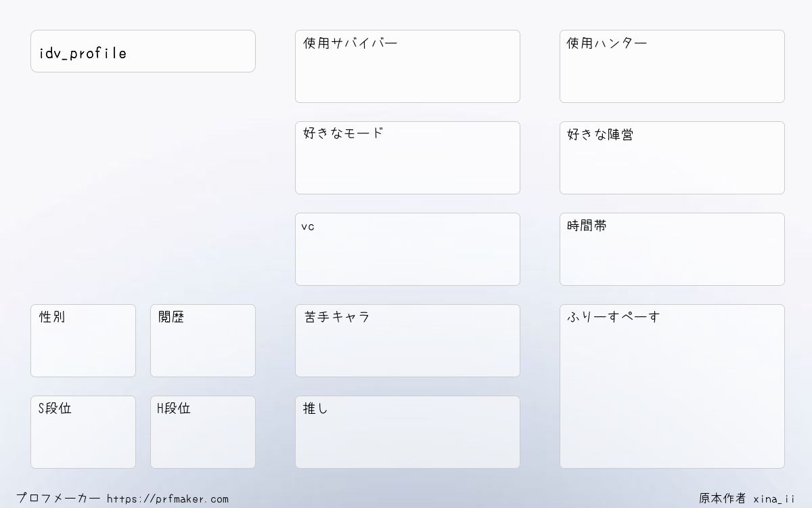
Task: Click the 使用ハンター label text
Action: point(606,43)
